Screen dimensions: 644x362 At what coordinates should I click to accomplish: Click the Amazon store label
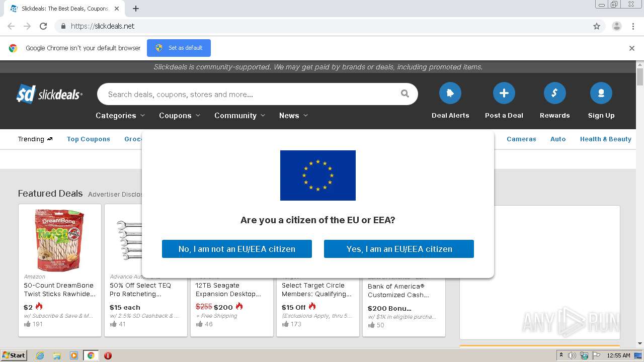click(35, 277)
